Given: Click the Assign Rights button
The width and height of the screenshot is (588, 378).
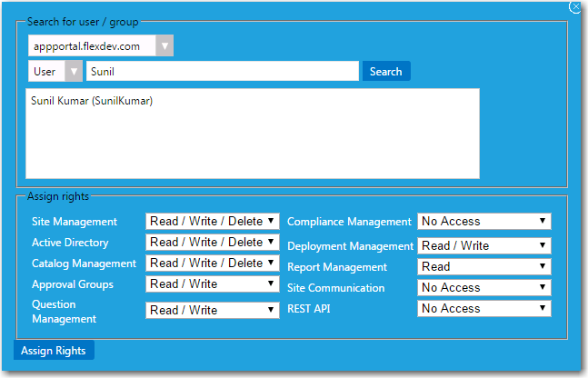Looking at the screenshot, I should pyautogui.click(x=54, y=351).
